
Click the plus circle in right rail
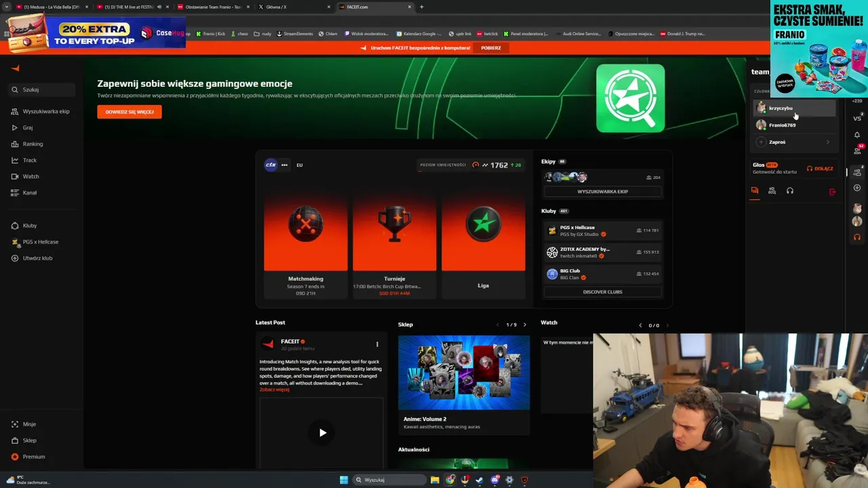(x=857, y=188)
